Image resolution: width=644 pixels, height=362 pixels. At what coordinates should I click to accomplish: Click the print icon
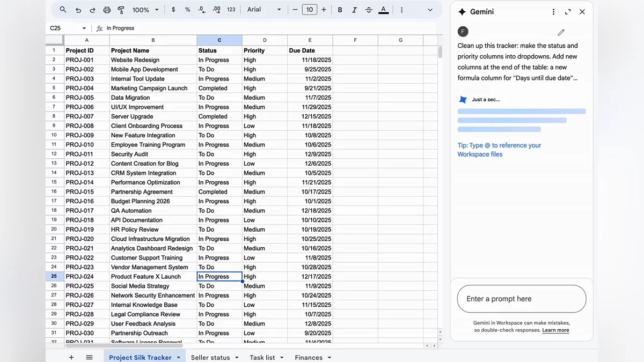(x=107, y=10)
